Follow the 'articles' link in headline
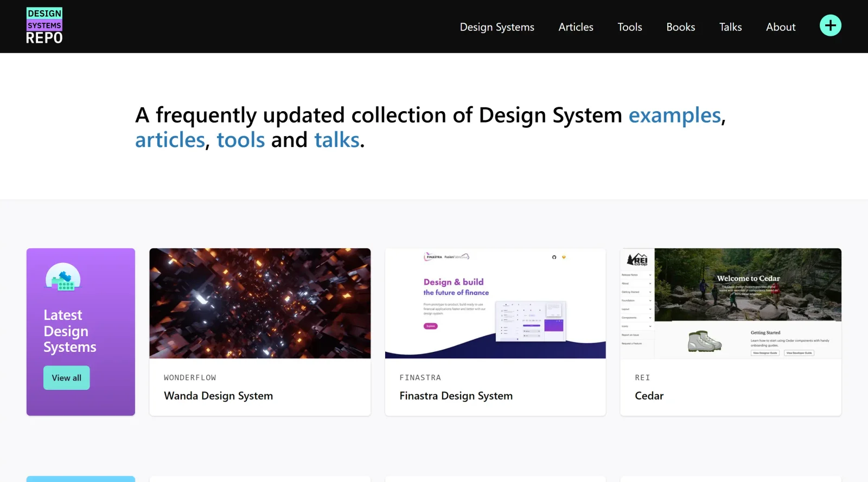The width and height of the screenshot is (868, 482). click(170, 140)
